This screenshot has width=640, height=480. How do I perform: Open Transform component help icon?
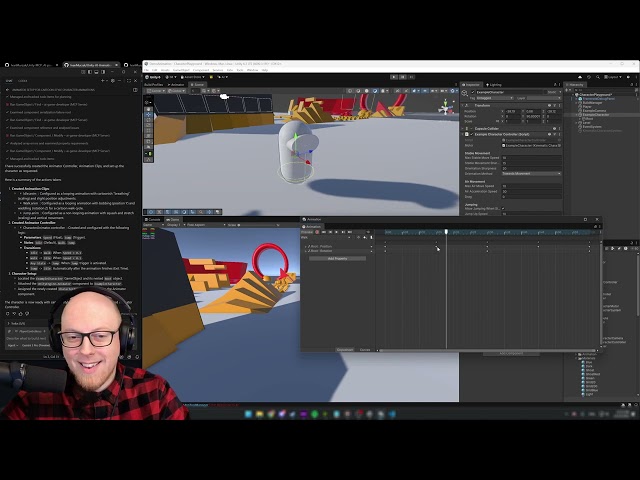coord(549,105)
